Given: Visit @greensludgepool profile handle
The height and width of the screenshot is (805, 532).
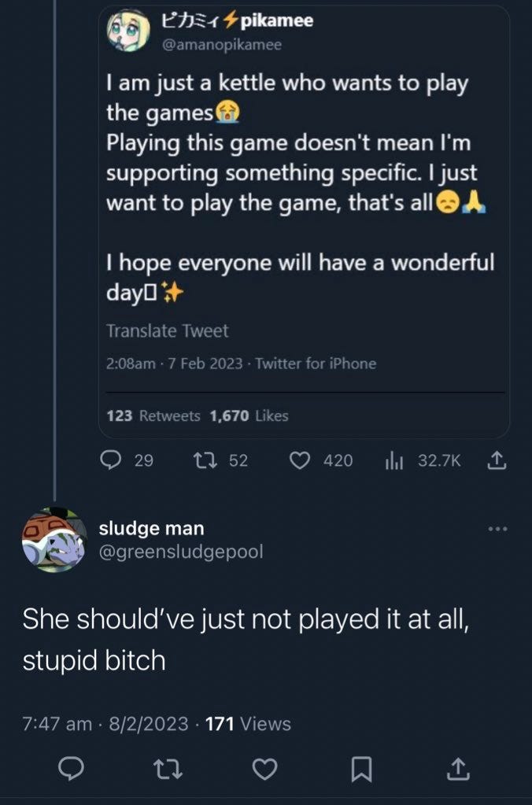Looking at the screenshot, I should point(181,552).
